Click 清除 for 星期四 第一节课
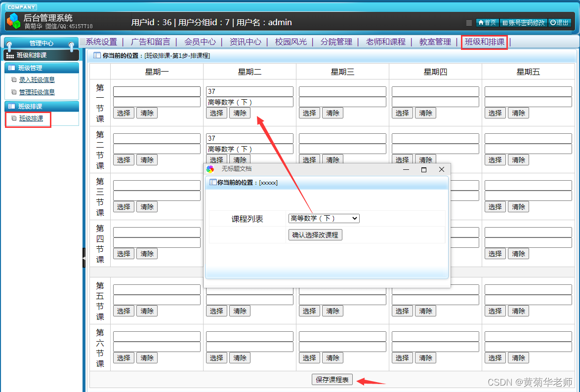This screenshot has width=580, height=392. (425, 113)
